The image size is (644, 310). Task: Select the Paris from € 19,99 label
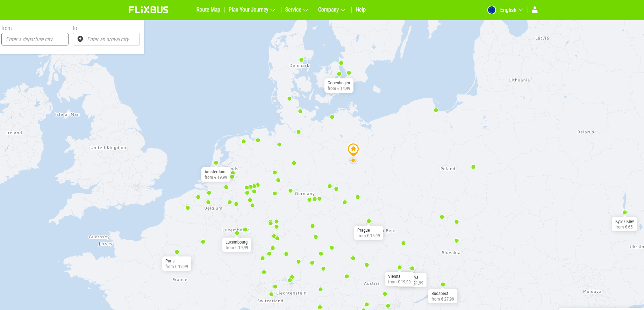tap(177, 264)
